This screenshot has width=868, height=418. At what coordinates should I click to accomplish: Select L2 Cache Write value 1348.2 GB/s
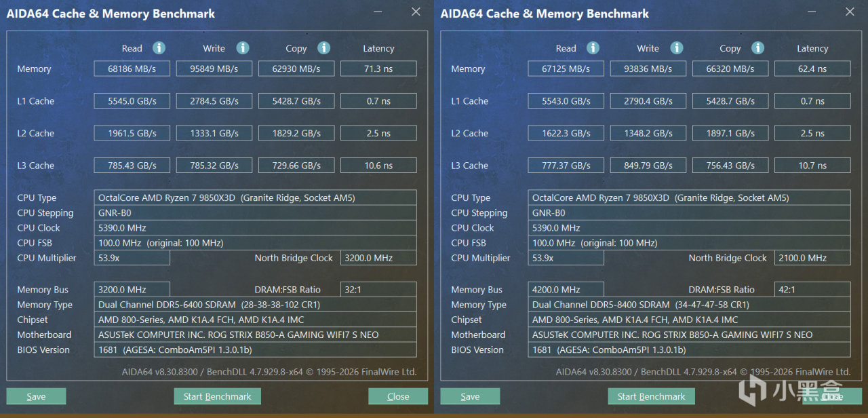[648, 133]
